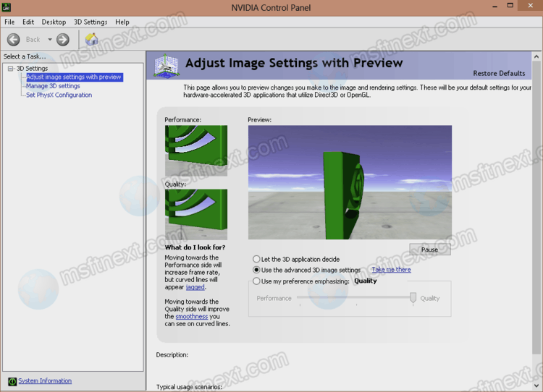543x392 pixels.
Task: Click Restore Defaults
Action: tap(499, 73)
